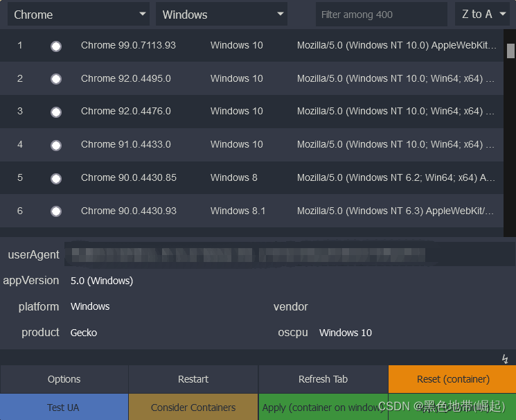
Task: Click the text Chrome 90.0.4430.85
Action: (x=129, y=177)
